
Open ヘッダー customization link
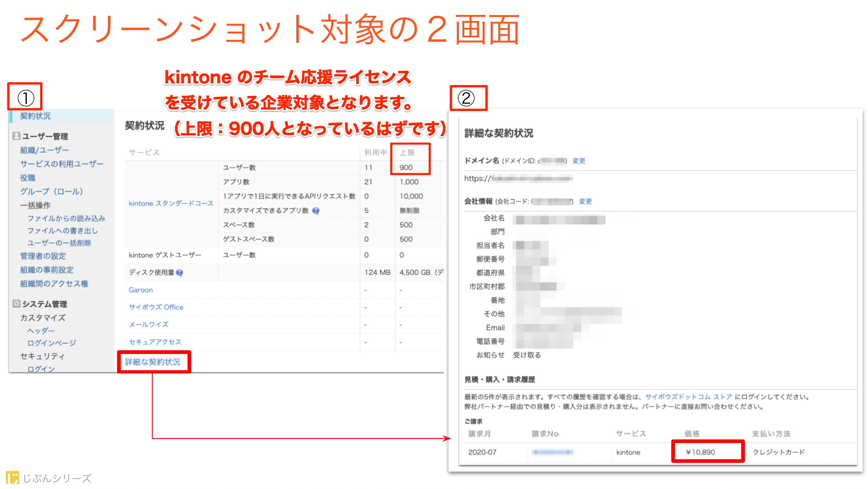click(41, 331)
